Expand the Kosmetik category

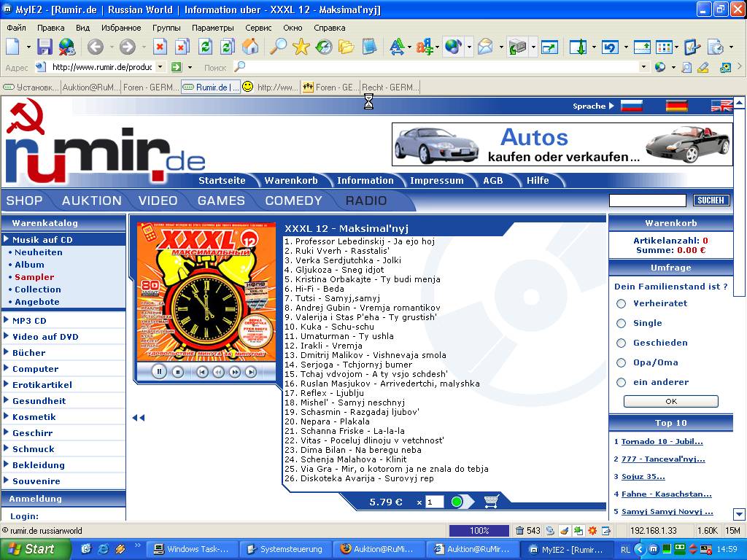coord(34,417)
